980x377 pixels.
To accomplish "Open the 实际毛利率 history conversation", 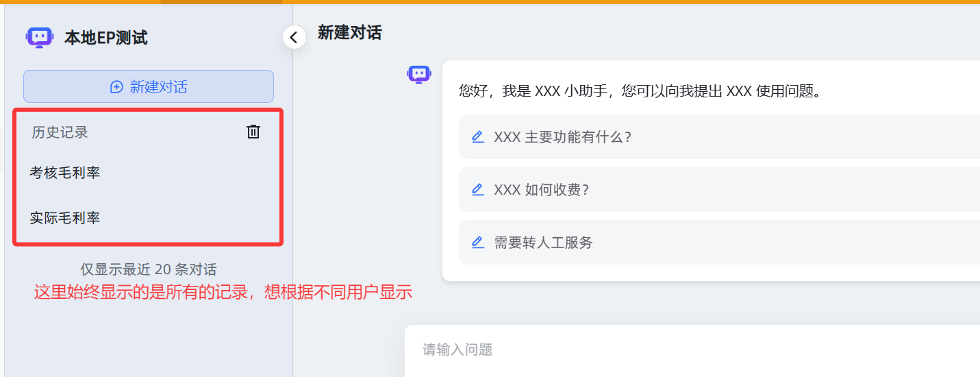I will [x=65, y=218].
